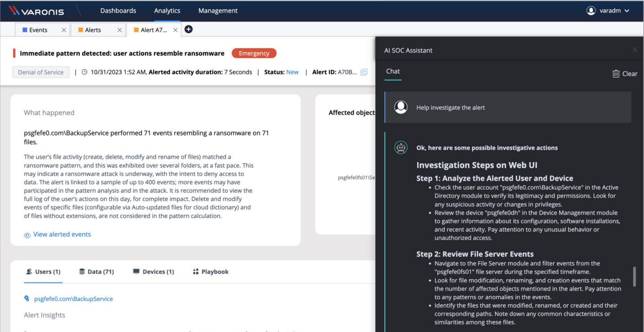Click the View alerted events link
The image size is (644, 332).
click(x=62, y=234)
